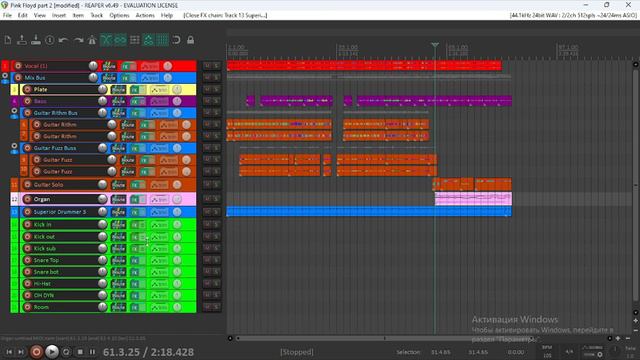Open the FX chain on the Bass track
Screen dimensions: 640x360
[134, 101]
